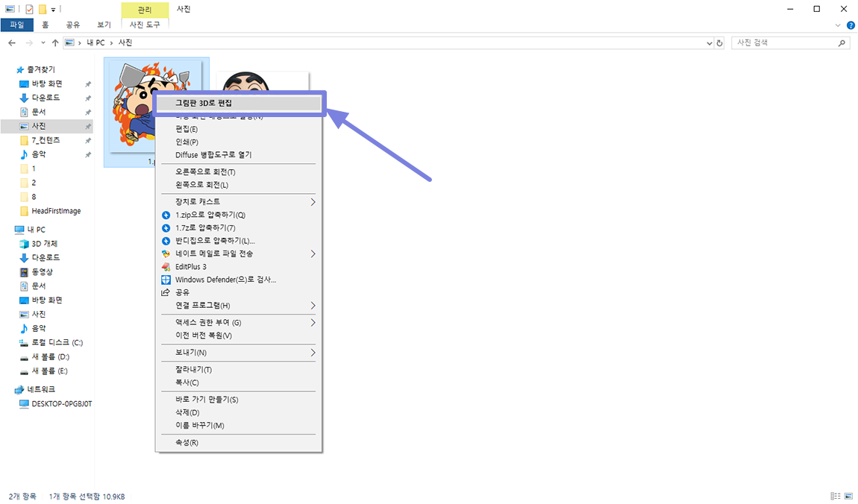Open 로컬 디스크 (C:) drive

pos(57,343)
